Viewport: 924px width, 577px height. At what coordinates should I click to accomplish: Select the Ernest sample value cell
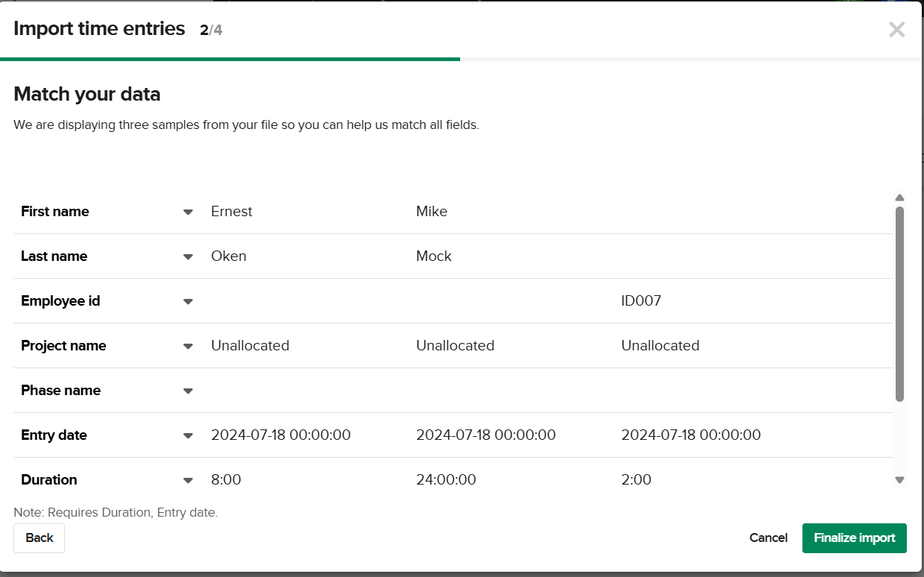coord(231,212)
